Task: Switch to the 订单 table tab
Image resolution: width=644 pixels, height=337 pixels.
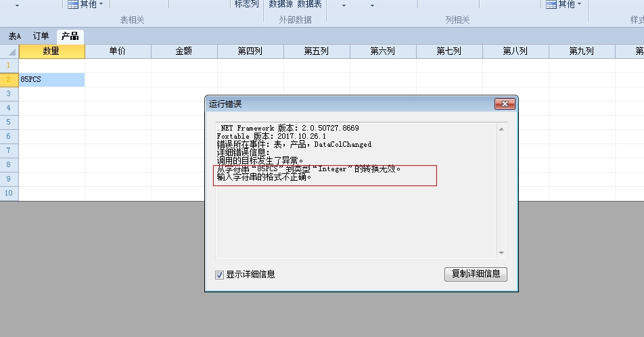Action: [x=41, y=36]
